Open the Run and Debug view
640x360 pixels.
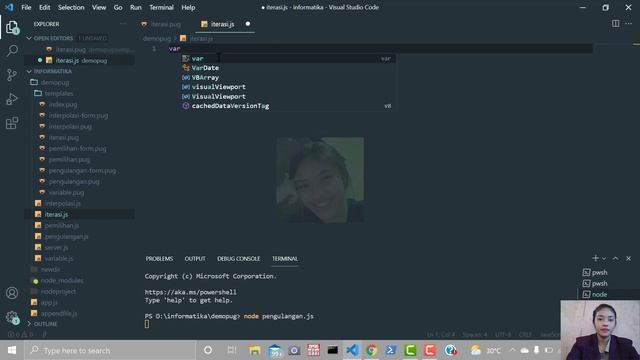click(x=12, y=99)
